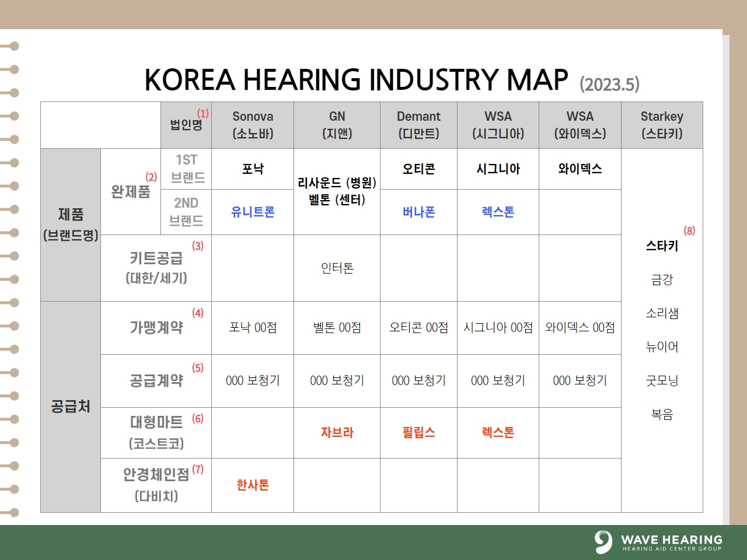The image size is (747, 560).
Task: Click the 굿모닝 entry
Action: pyautogui.click(x=662, y=381)
